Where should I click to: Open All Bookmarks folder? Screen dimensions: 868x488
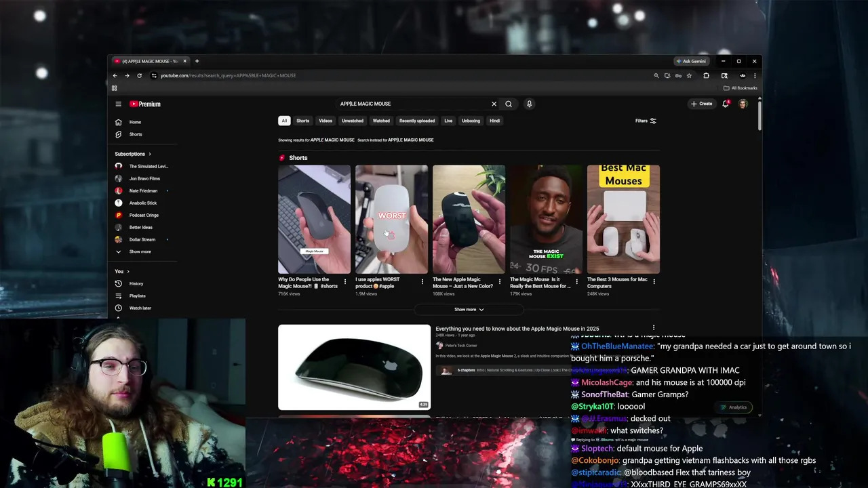tap(741, 88)
